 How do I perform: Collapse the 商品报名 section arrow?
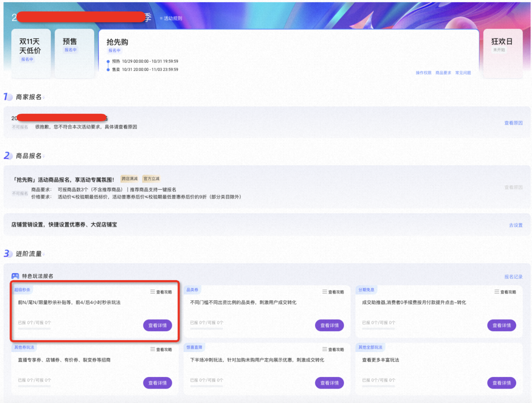(44, 157)
